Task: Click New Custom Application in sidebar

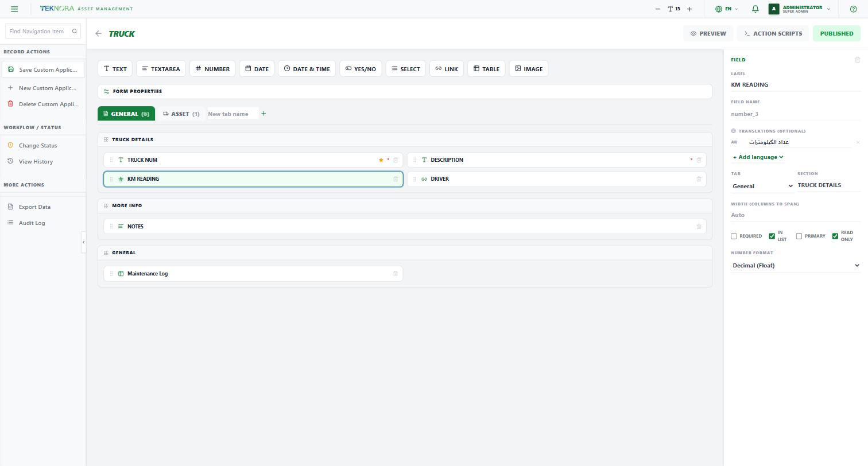Action: (x=43, y=88)
